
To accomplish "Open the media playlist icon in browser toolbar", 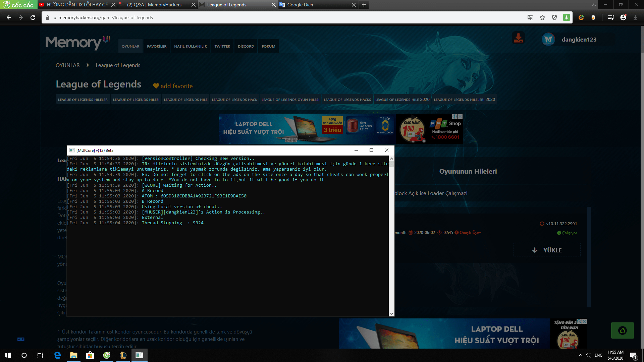I will [x=611, y=17].
